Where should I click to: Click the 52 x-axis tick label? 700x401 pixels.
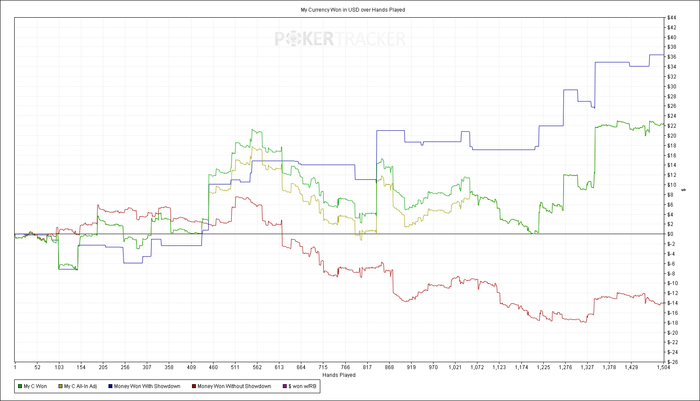point(37,368)
